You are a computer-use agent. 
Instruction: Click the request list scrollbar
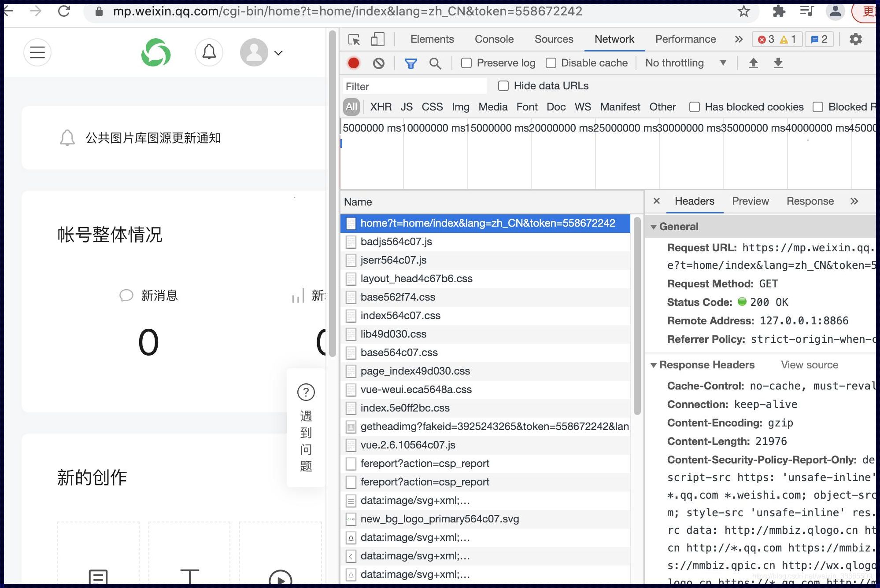pos(637,316)
